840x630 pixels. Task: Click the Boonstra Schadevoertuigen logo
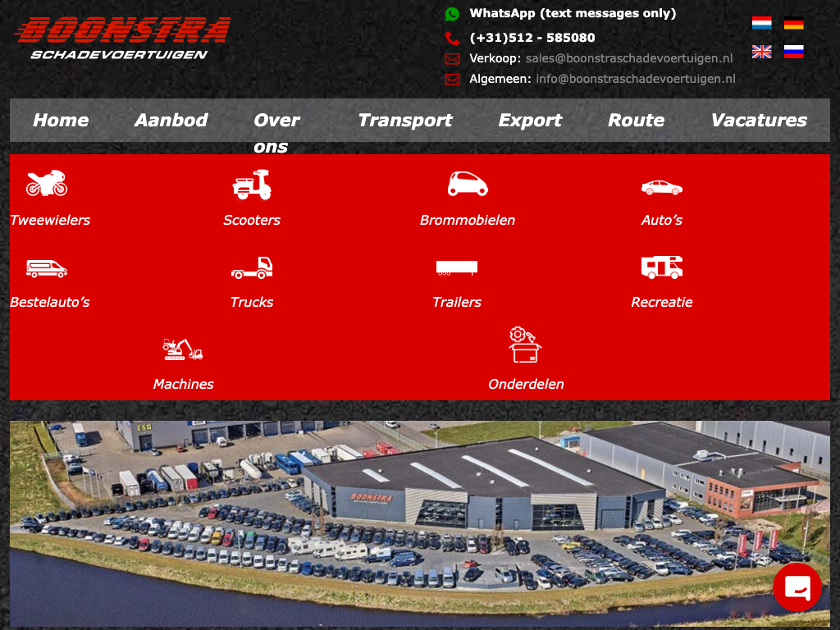(x=123, y=38)
